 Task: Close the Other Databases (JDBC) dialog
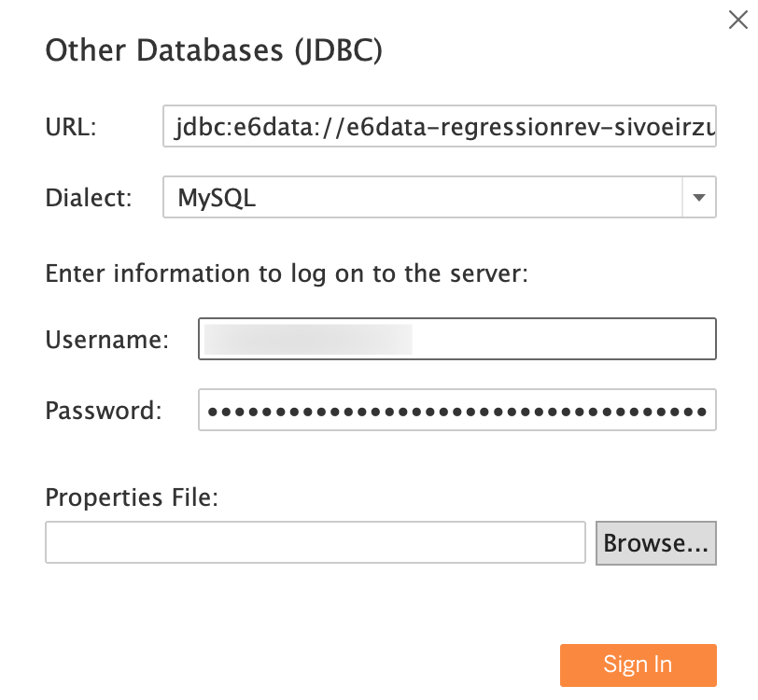pyautogui.click(x=737, y=21)
